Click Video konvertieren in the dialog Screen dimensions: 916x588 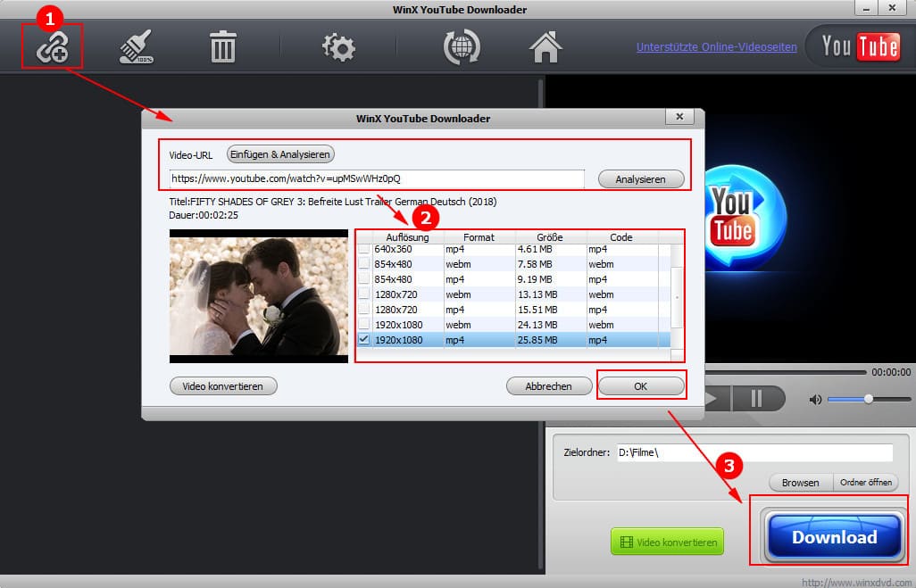coord(223,386)
